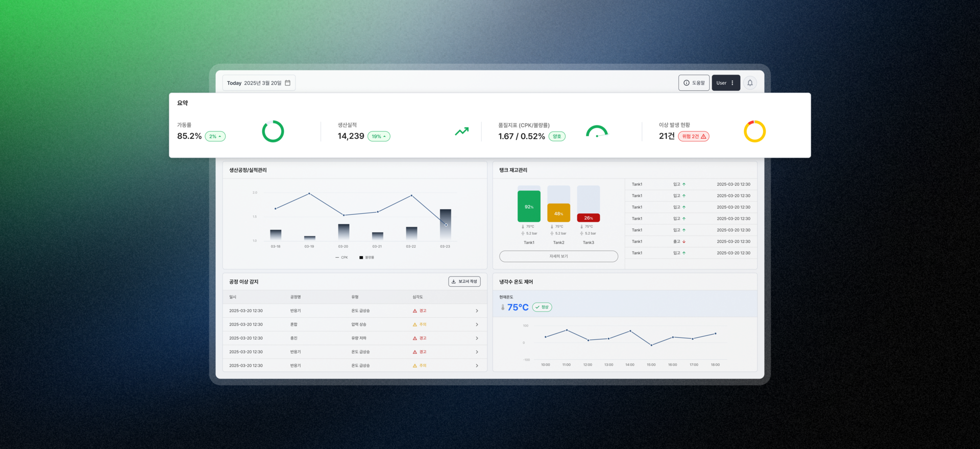Screen dimensions: 980x449
Task: Click the 불량률 legend entry
Action: 367,258
